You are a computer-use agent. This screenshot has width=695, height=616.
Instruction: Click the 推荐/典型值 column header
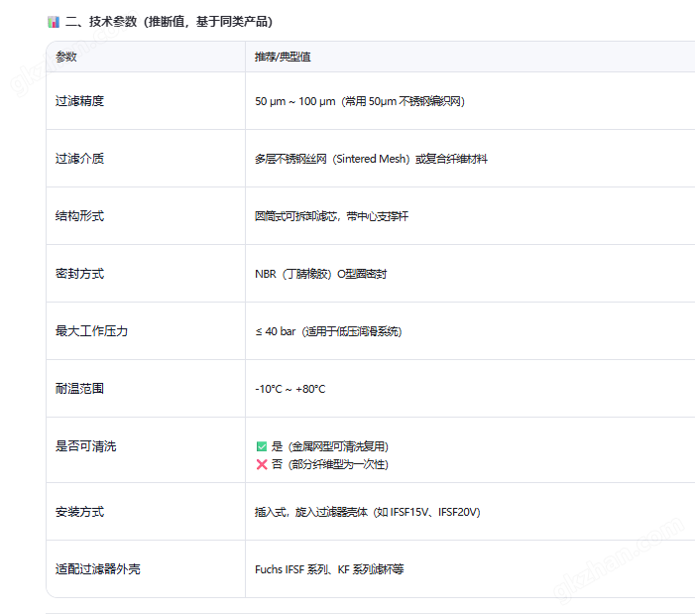(283, 57)
